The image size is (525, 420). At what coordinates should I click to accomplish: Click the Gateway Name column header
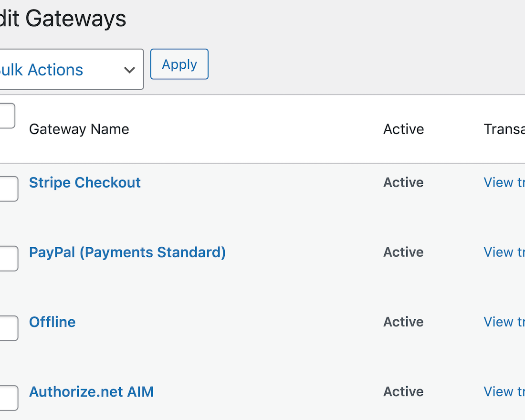pyautogui.click(x=79, y=129)
